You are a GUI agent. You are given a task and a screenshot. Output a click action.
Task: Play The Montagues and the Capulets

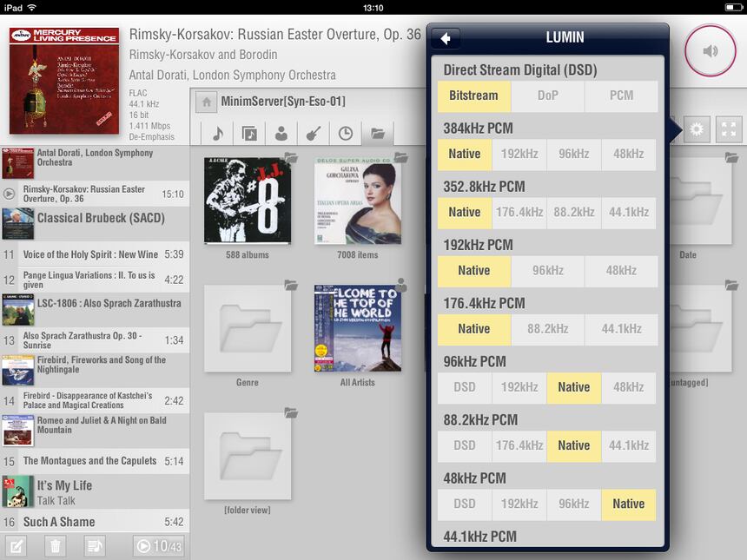[x=95, y=461]
